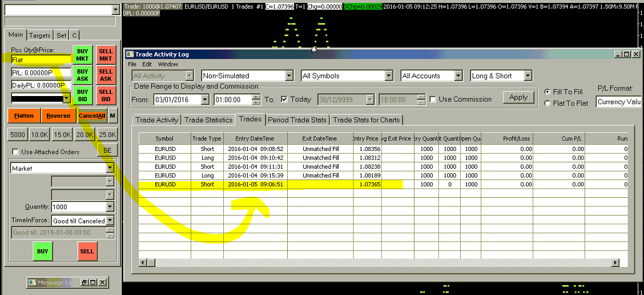Click the red SELL MKT button
The width and height of the screenshot is (644, 295).
[105, 55]
